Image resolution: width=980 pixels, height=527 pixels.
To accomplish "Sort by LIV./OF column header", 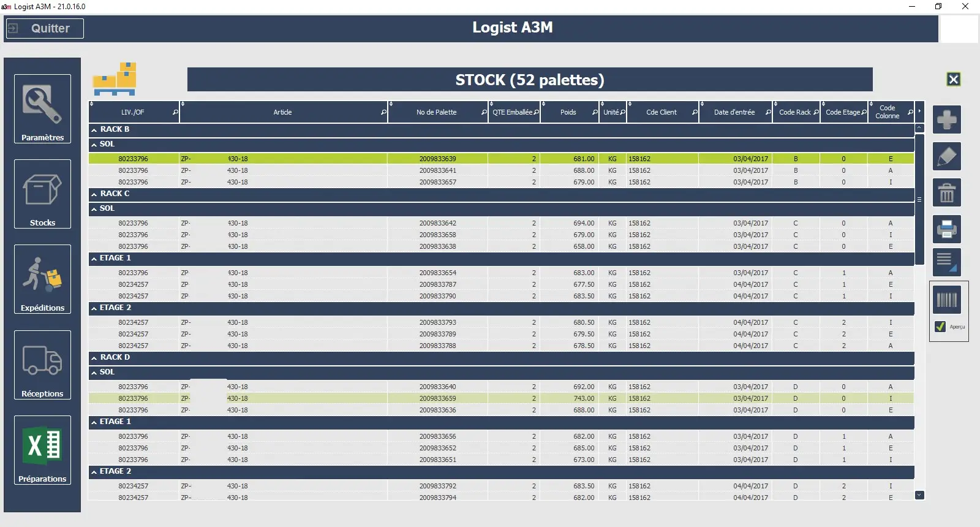I will click(x=132, y=113).
